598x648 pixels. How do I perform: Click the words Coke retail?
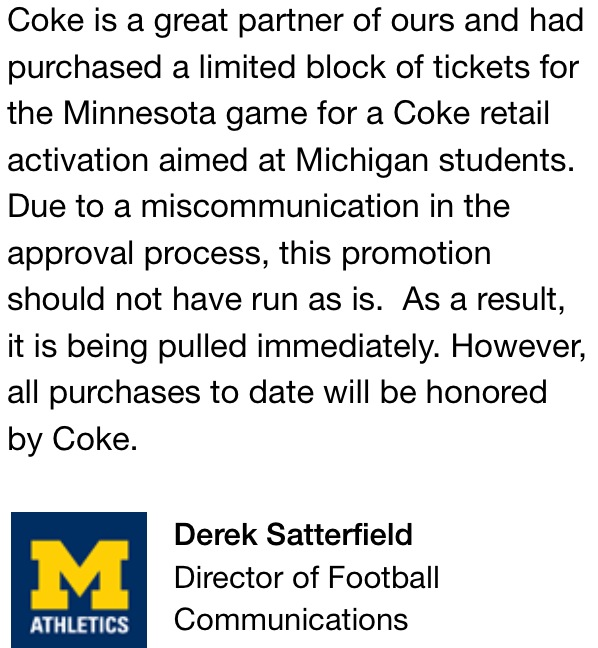point(471,113)
